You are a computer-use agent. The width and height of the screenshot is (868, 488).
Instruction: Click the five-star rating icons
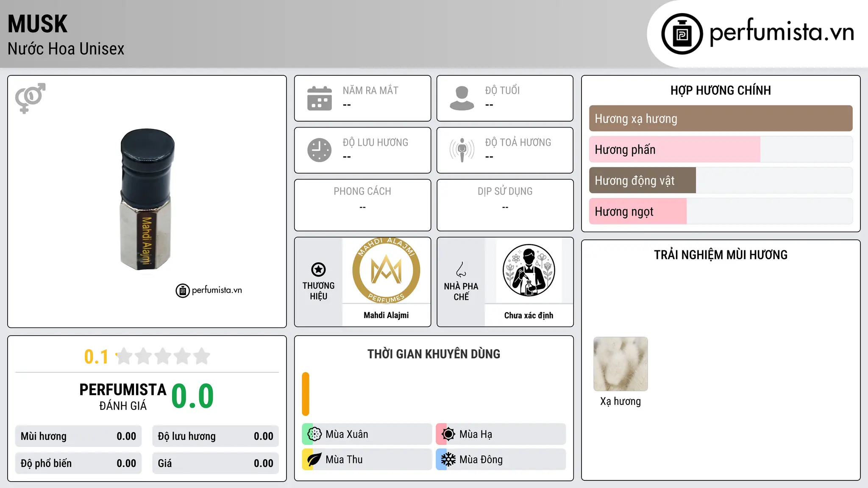pos(163,356)
